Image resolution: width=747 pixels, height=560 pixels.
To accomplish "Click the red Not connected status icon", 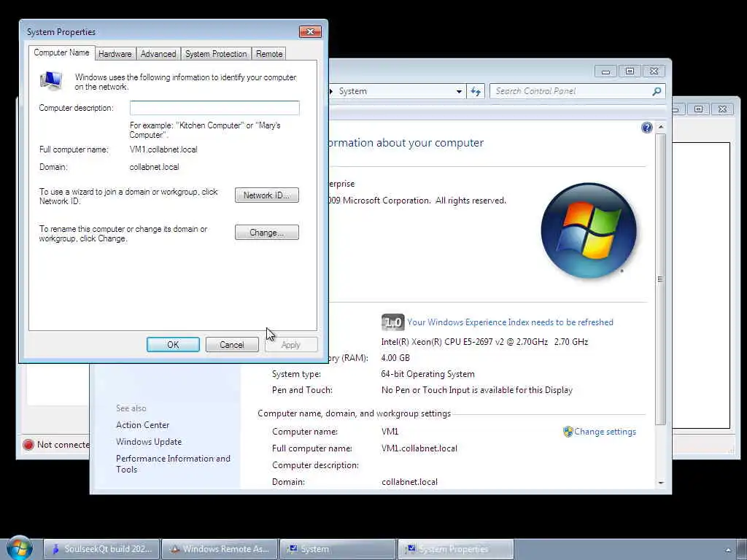I will click(x=28, y=444).
